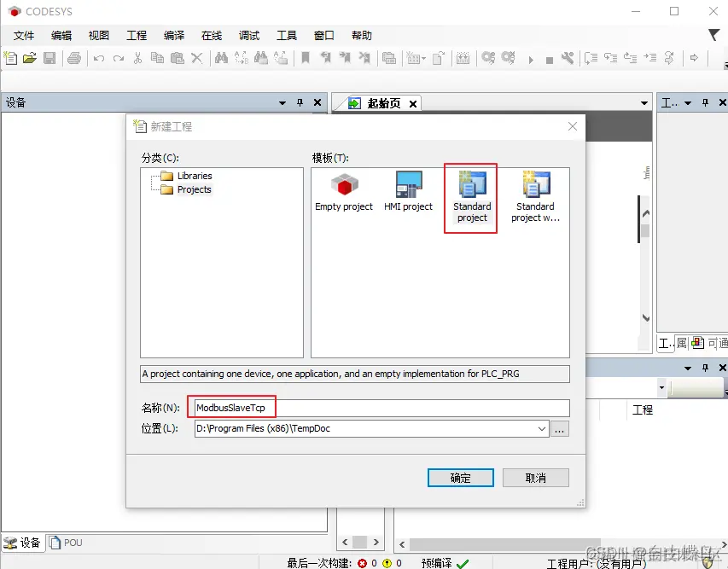This screenshot has width=728, height=569.
Task: Click the Paste clipboard icon
Action: (178, 58)
